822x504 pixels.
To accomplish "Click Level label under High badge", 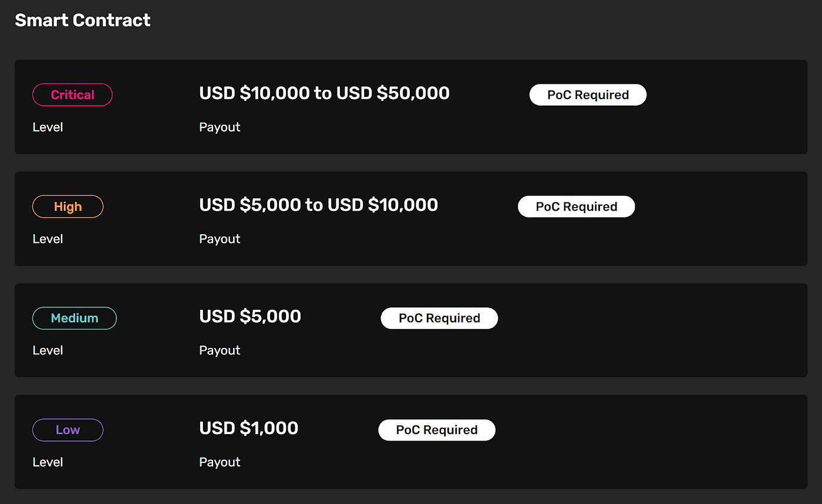I will tap(48, 239).
